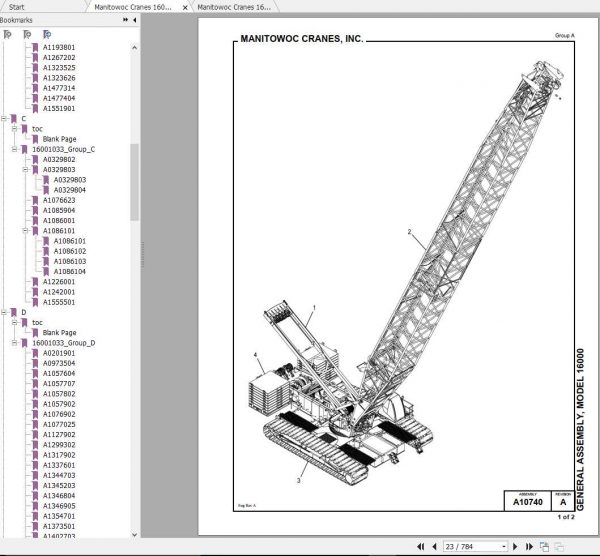Select Blank Page bookmark under C
This screenshot has width=600, height=556.
pyautogui.click(x=59, y=139)
